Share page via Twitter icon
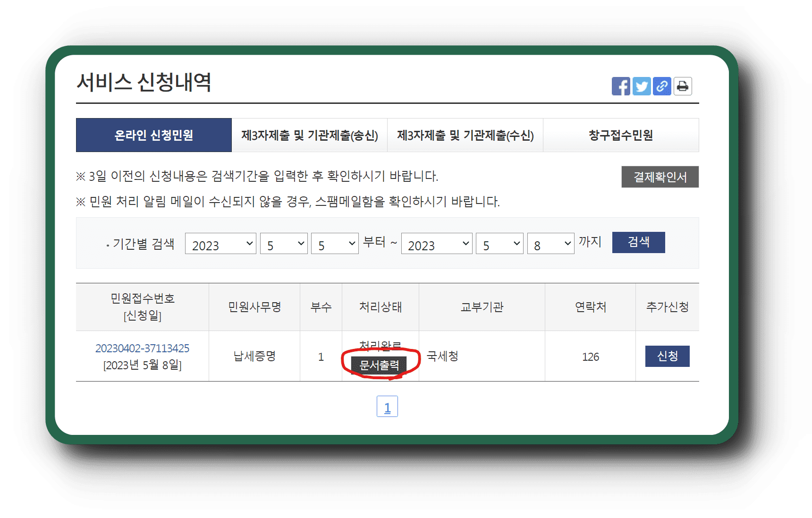The image size is (812, 518). [642, 86]
